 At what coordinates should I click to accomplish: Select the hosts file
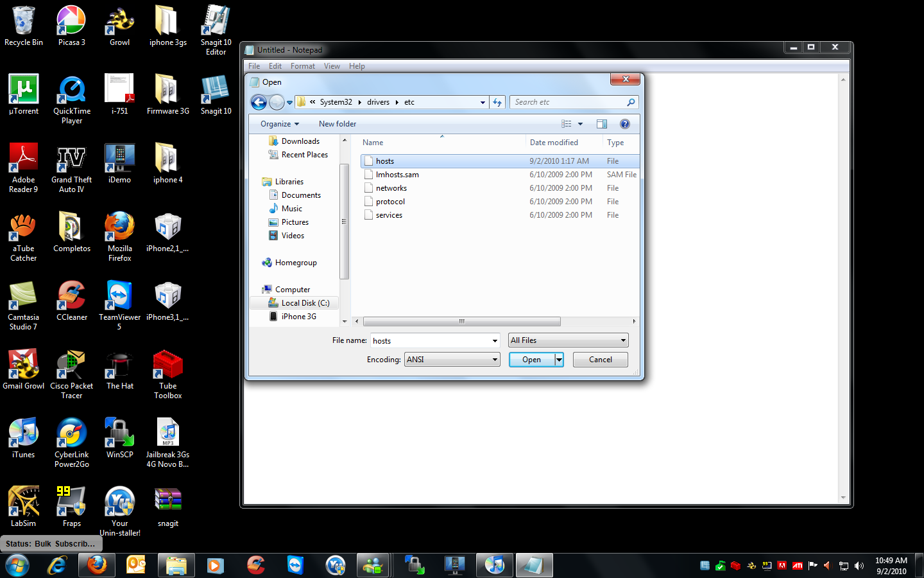[500, 161]
